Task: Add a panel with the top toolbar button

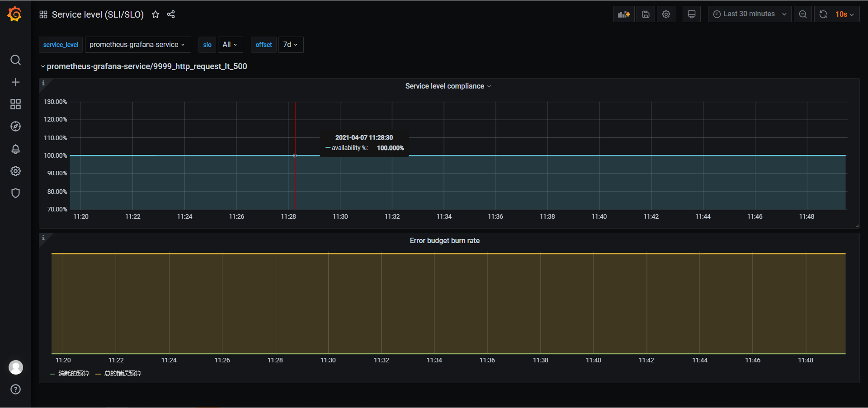Action: click(x=624, y=14)
